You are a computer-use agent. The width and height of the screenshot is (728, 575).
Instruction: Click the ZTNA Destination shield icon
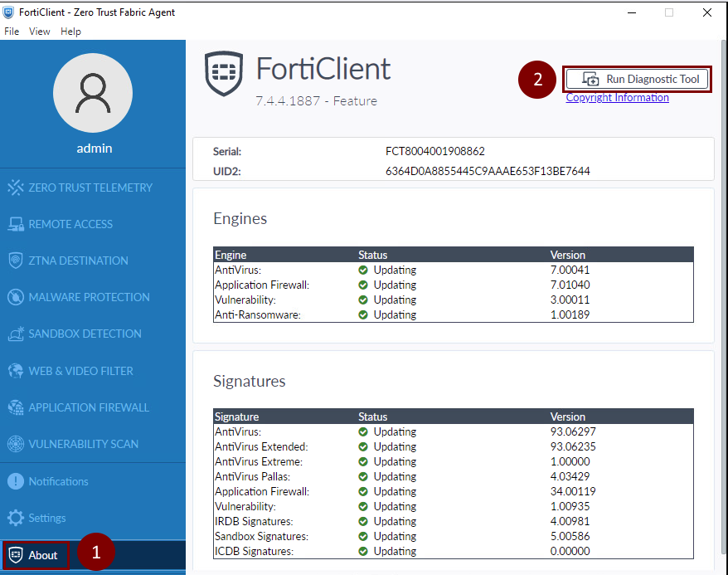click(x=15, y=260)
